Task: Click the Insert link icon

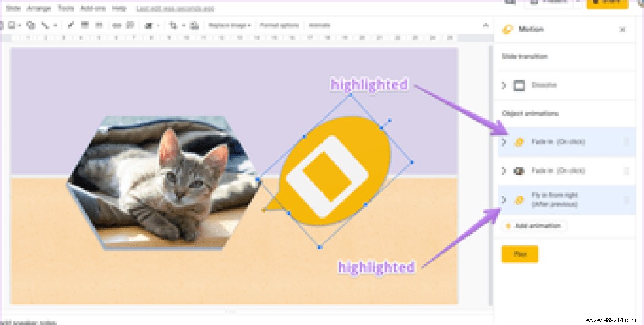Action: pyautogui.click(x=116, y=25)
